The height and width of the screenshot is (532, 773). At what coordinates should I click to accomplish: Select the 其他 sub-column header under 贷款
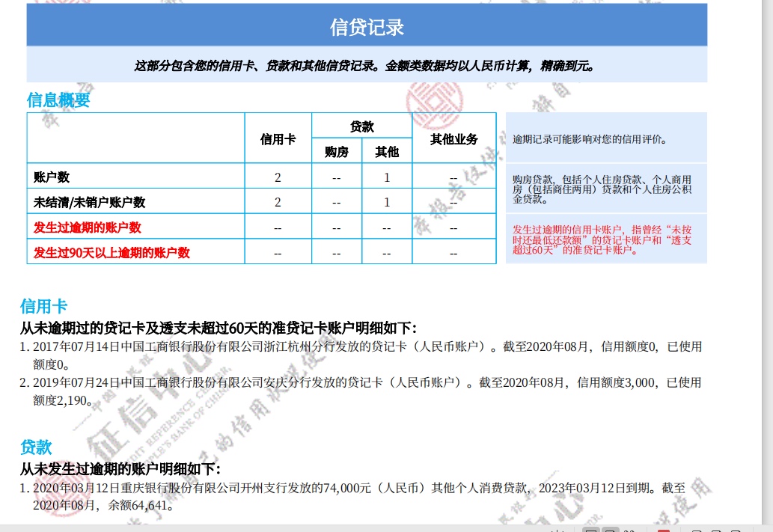[x=387, y=152]
